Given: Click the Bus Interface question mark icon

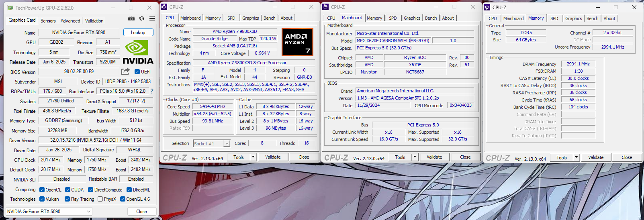Looking at the screenshot, I should (151, 91).
